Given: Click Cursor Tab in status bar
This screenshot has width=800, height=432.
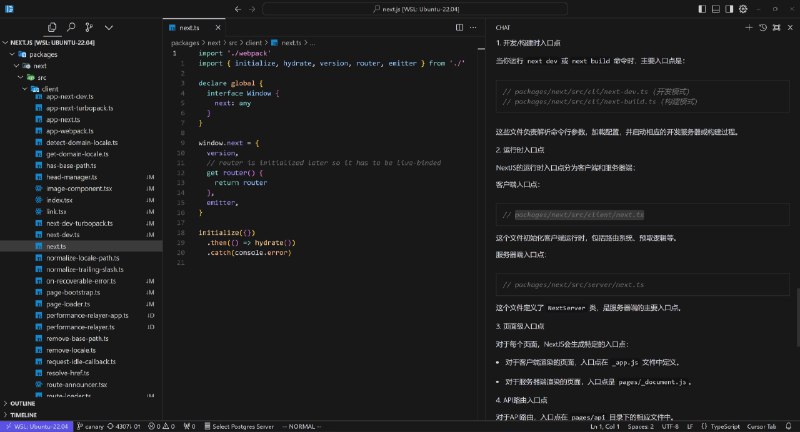Looking at the screenshot, I should click(x=761, y=426).
